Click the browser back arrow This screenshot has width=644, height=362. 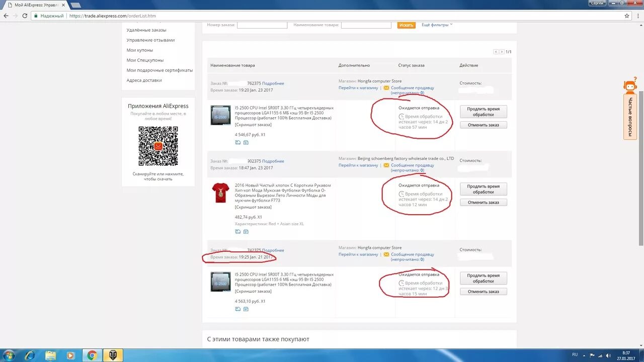click(x=6, y=16)
